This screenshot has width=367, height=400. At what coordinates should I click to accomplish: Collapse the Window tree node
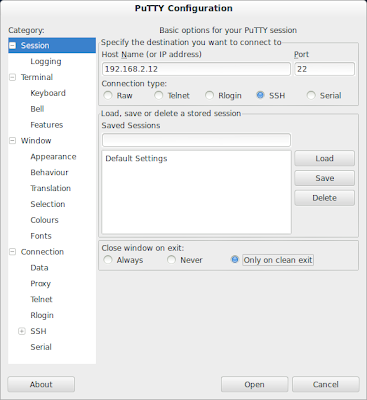(12, 141)
